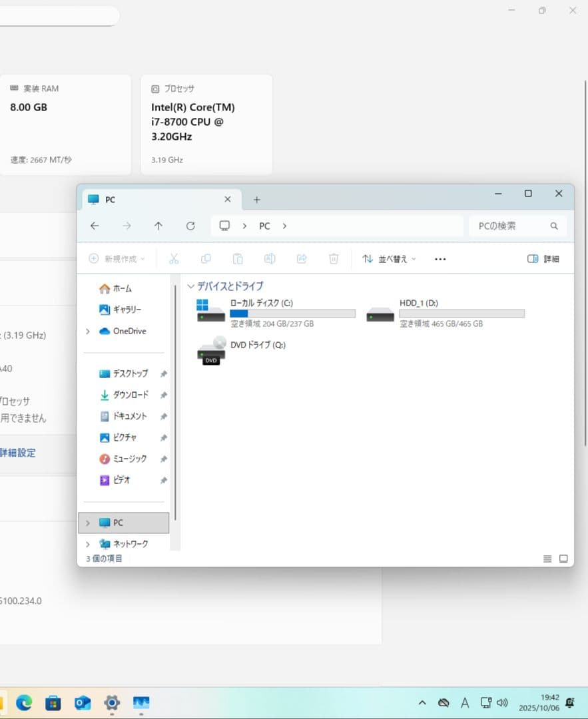Collapse the デバイスとドライブ section
588x719 pixels.
click(191, 286)
